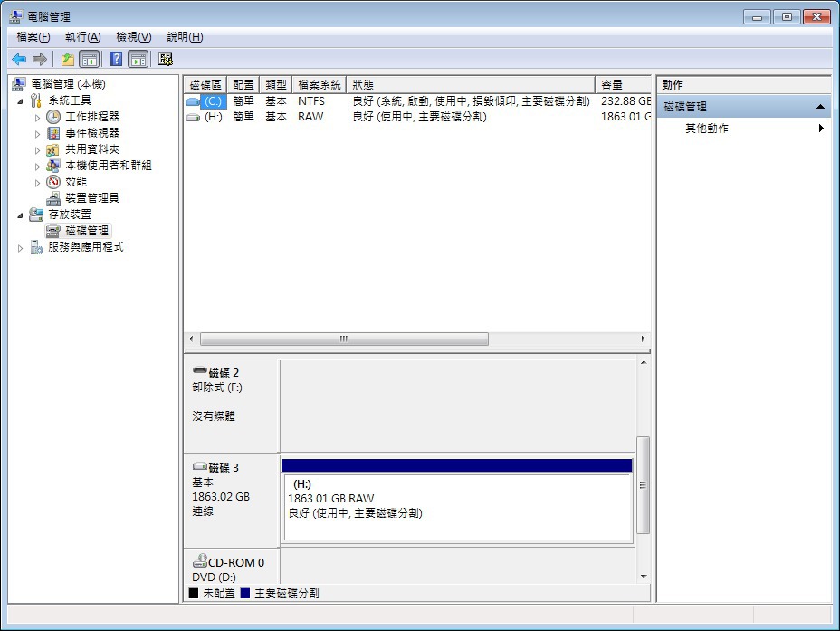
Task: Click the disk view scroll up arrow
Action: [644, 362]
